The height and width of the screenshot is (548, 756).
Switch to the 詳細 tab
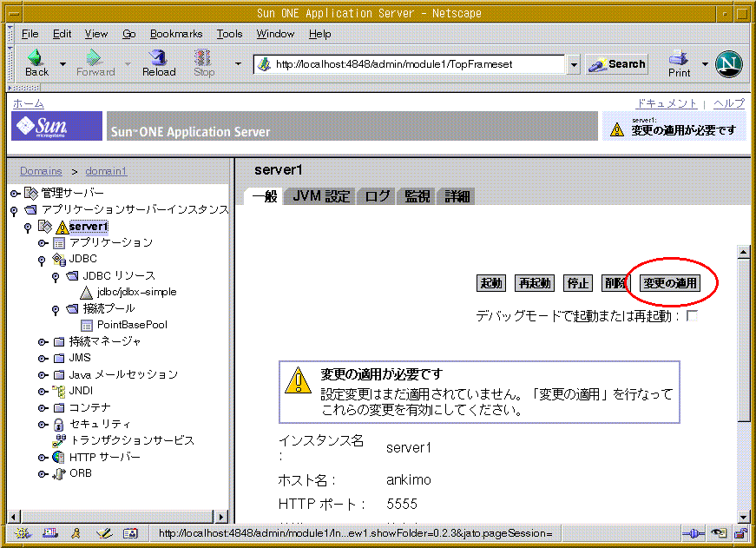[457, 196]
